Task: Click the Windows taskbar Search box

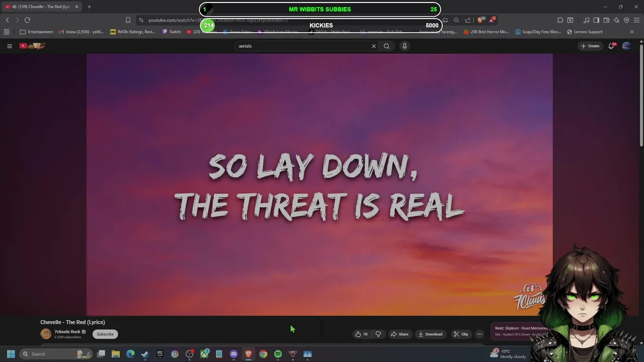Action: [56, 354]
